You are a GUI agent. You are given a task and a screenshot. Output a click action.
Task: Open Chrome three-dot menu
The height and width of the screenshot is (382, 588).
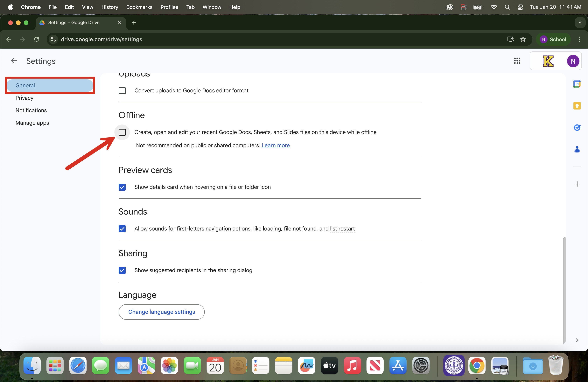[x=579, y=39]
